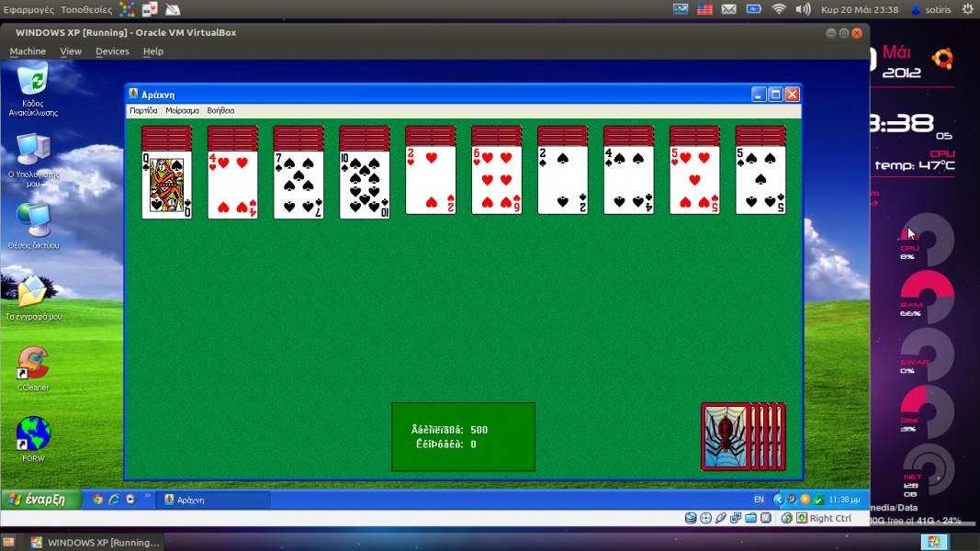The width and height of the screenshot is (980, 551).
Task: Open US flag keyboard layout indicator
Action: pos(704,9)
